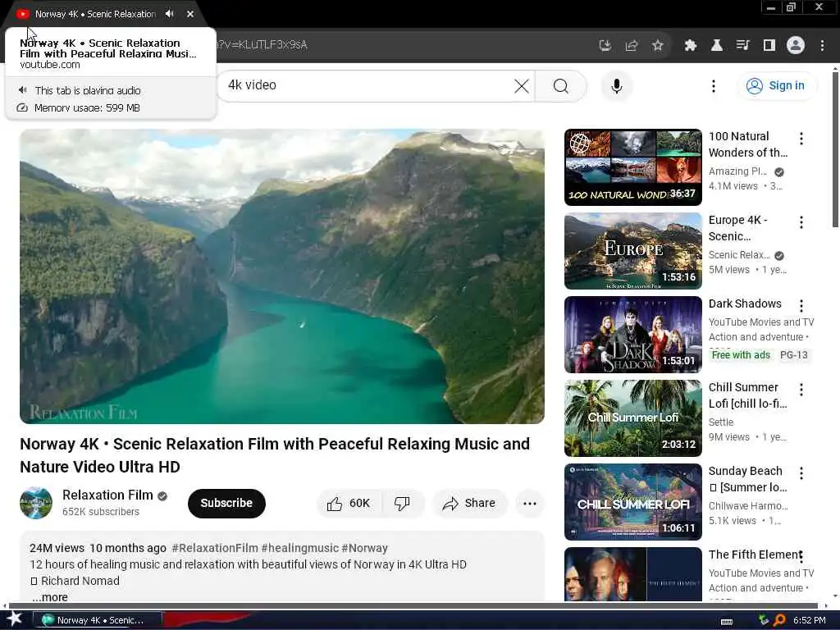Image resolution: width=840 pixels, height=630 pixels.
Task: Open options menu for Chill Summer Lofi
Action: click(x=801, y=390)
